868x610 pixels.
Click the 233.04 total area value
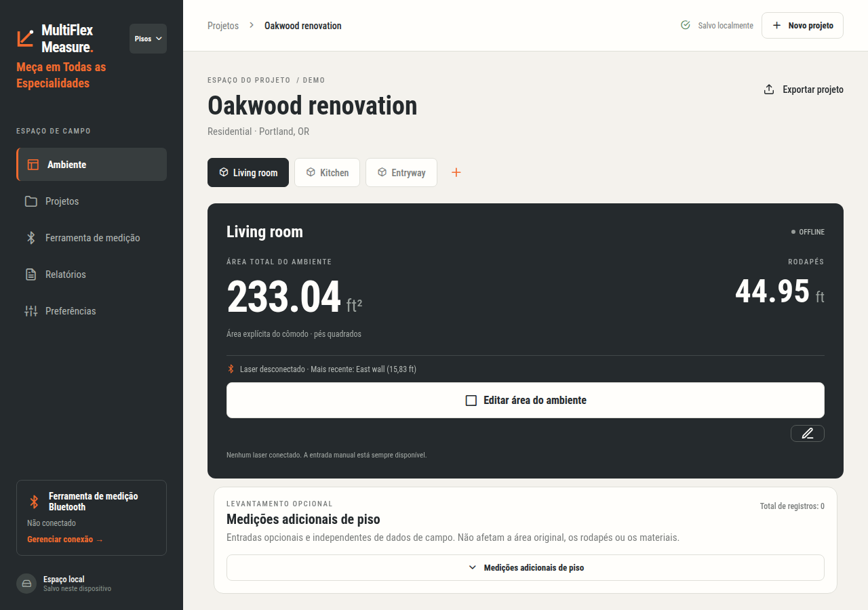(283, 298)
